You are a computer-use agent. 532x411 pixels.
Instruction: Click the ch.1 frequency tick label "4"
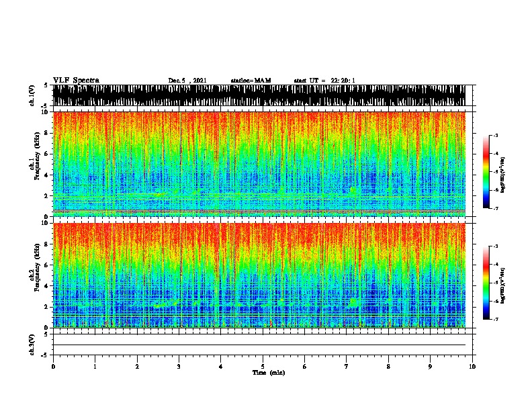coord(47,175)
